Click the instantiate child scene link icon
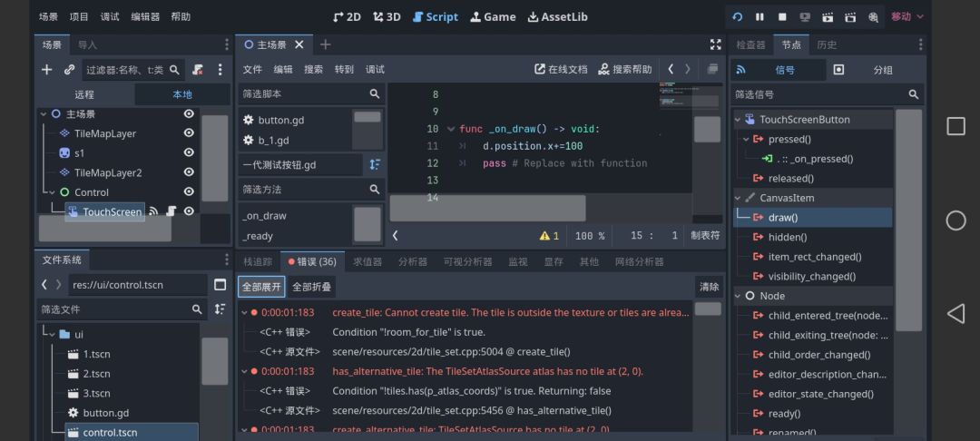 (x=69, y=70)
